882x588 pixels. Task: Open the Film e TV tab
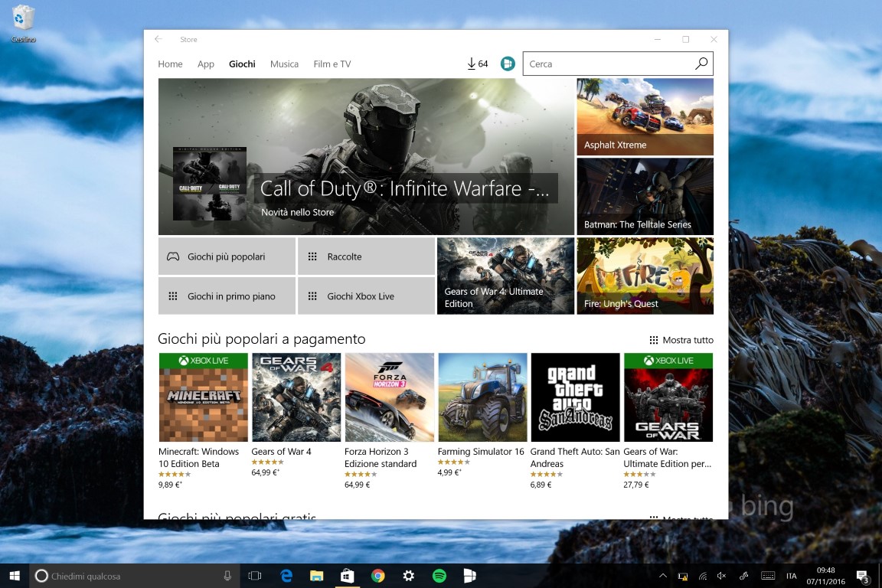332,64
